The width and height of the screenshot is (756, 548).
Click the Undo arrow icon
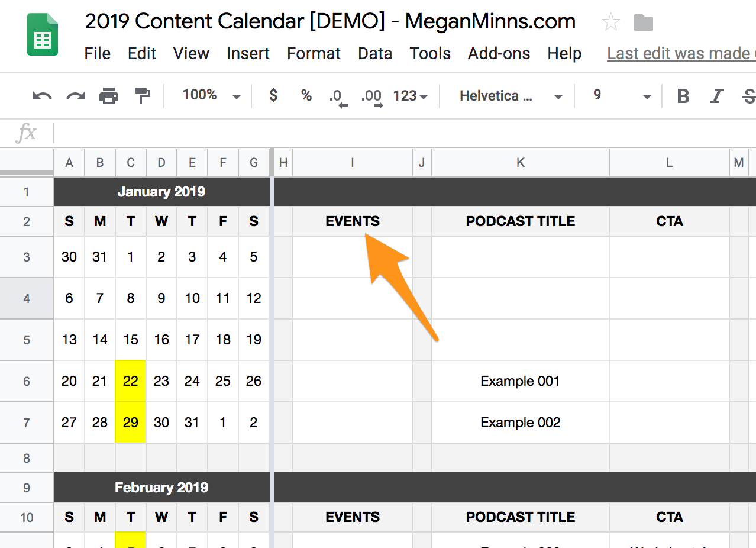point(42,96)
